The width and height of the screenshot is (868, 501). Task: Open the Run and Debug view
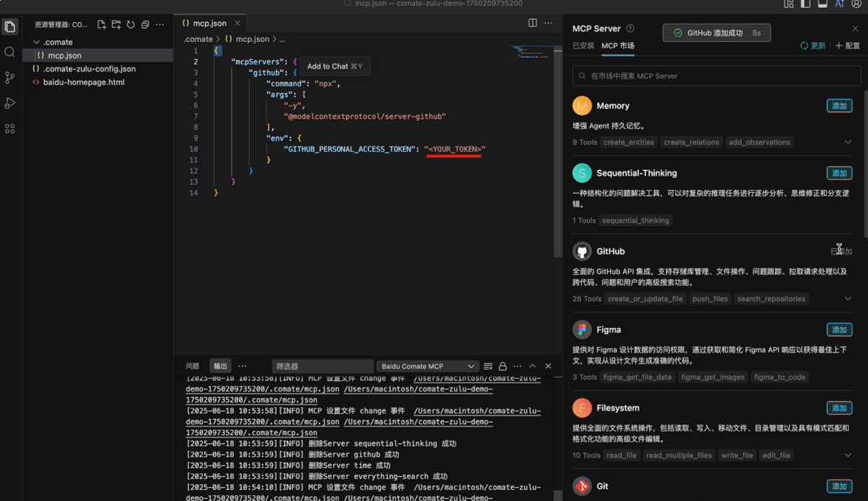pos(10,104)
